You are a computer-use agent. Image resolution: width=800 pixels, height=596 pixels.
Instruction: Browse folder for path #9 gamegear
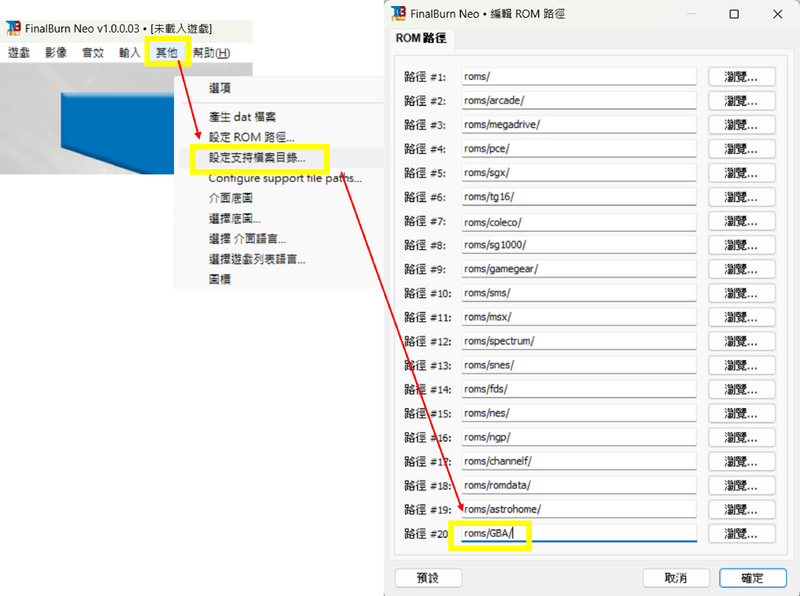[742, 269]
